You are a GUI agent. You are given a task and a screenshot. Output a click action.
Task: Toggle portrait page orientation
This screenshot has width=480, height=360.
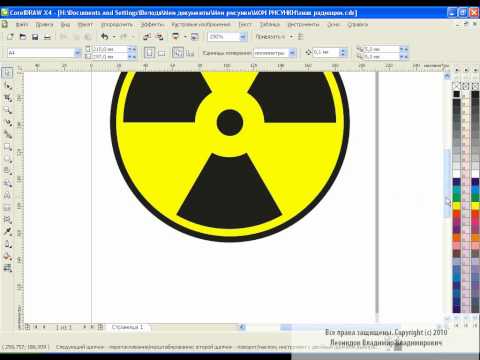pos(149,53)
